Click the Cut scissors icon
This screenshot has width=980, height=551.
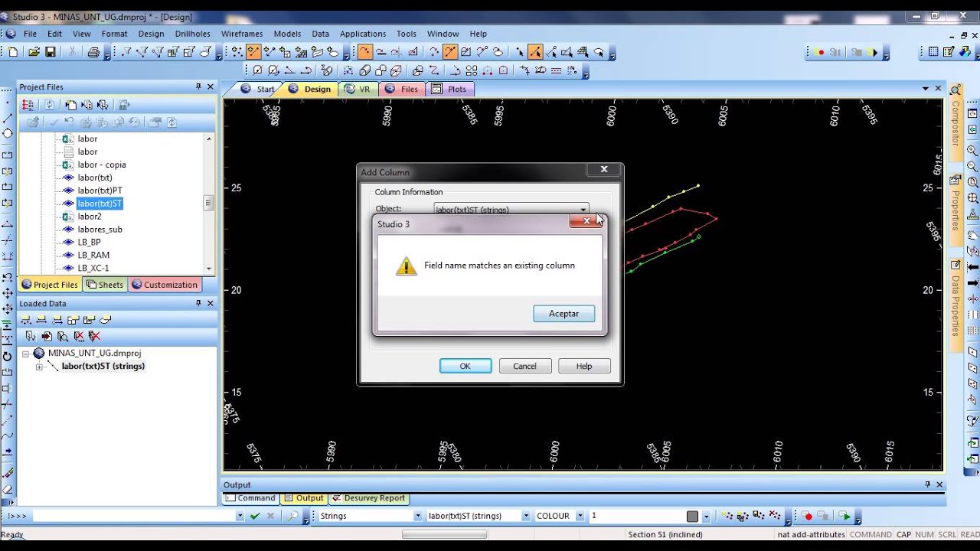tap(72, 52)
